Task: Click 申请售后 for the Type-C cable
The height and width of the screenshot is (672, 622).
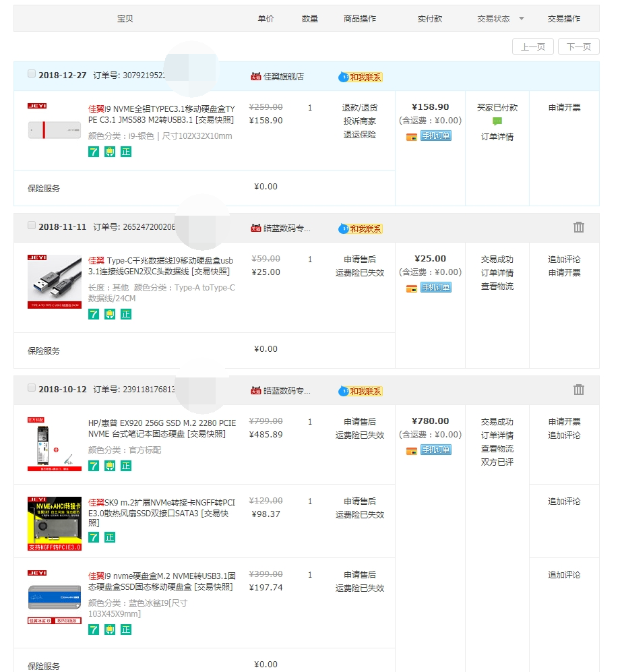Action: [360, 259]
